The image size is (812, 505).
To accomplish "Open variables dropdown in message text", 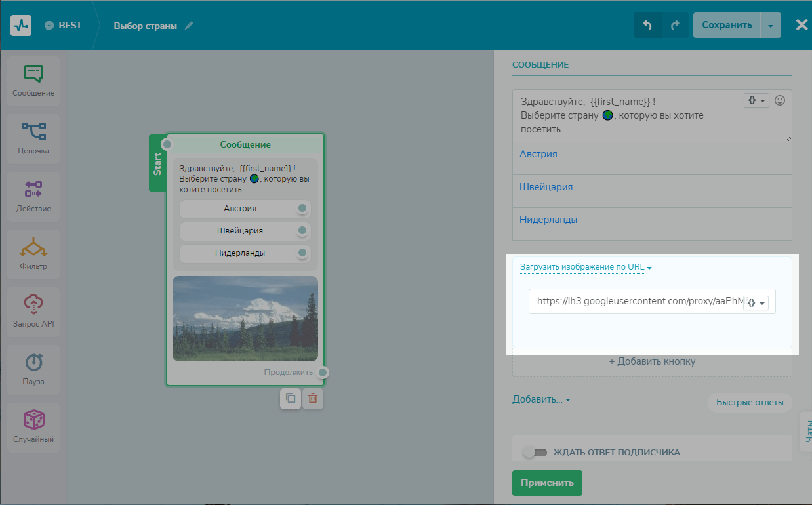I will [x=756, y=101].
